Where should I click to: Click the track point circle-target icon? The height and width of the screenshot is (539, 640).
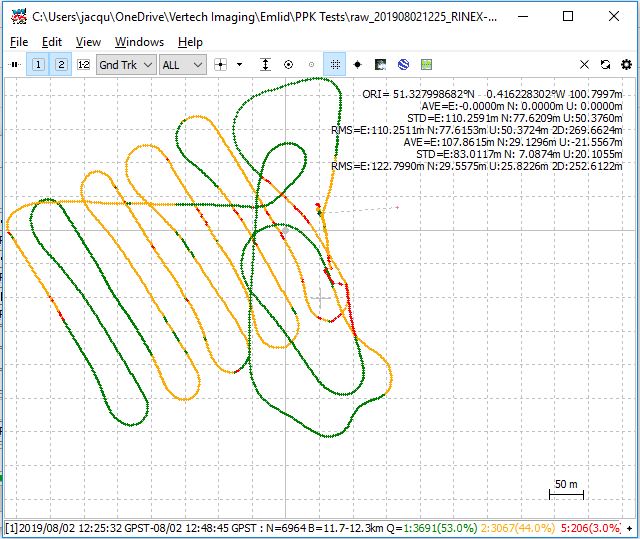289,64
